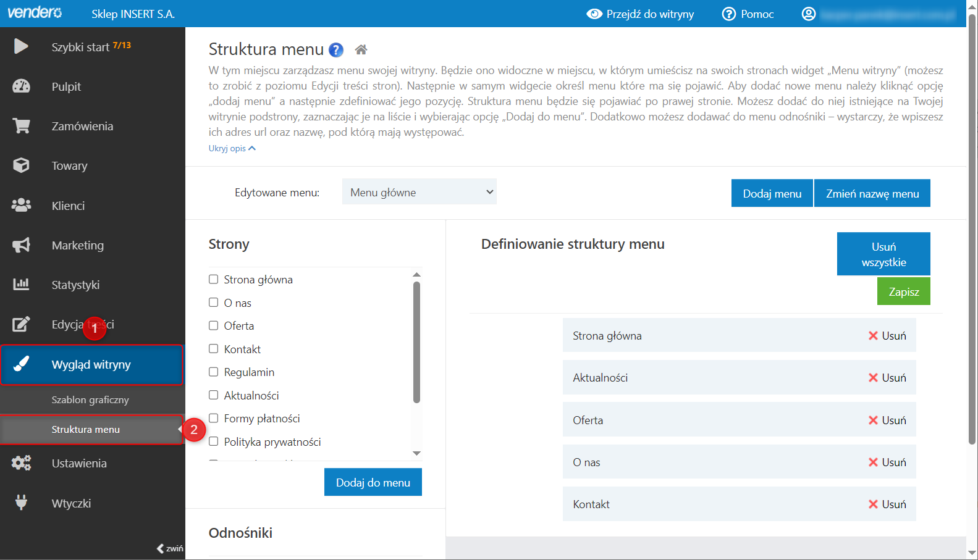Viewport: 978px width, 560px height.
Task: Collapse the sidebar with zwiń
Action: tap(170, 548)
